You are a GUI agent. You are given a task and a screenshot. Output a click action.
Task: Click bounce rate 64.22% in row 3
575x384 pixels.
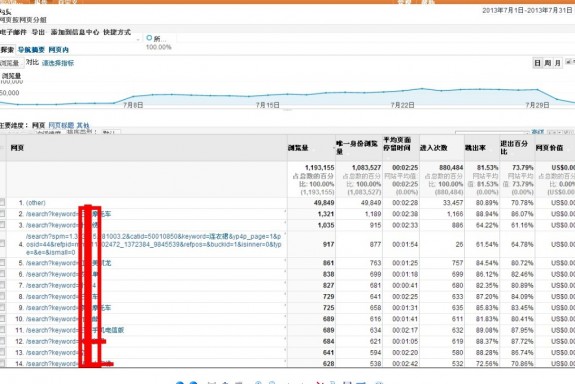[x=487, y=225]
